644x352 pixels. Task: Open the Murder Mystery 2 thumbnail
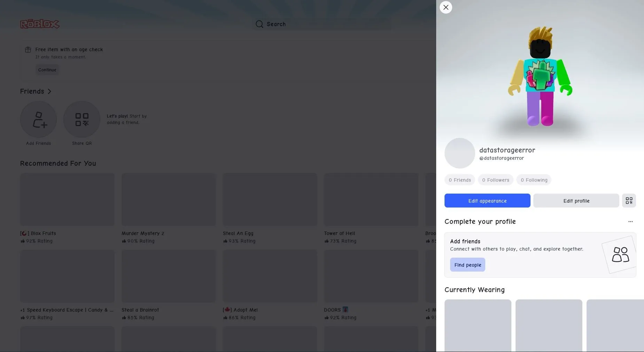click(x=169, y=200)
